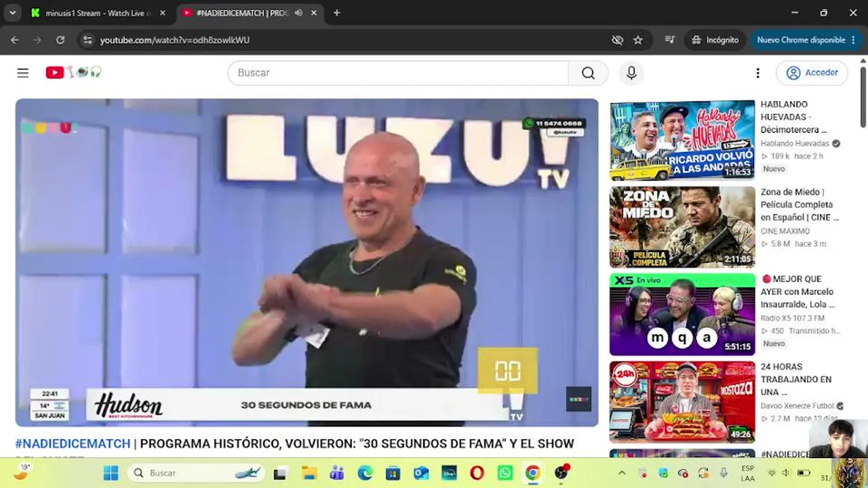Click the system tray microphone icon
The image size is (868, 488).
click(x=724, y=473)
